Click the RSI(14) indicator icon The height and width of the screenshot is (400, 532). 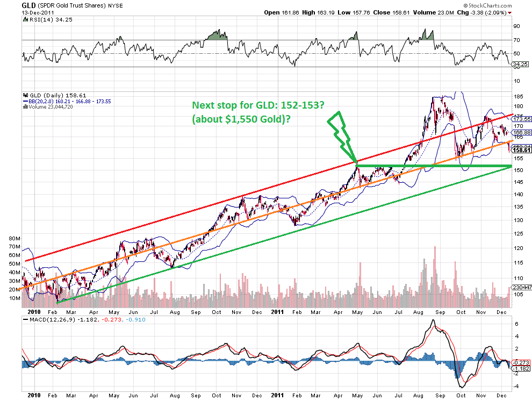point(25,20)
